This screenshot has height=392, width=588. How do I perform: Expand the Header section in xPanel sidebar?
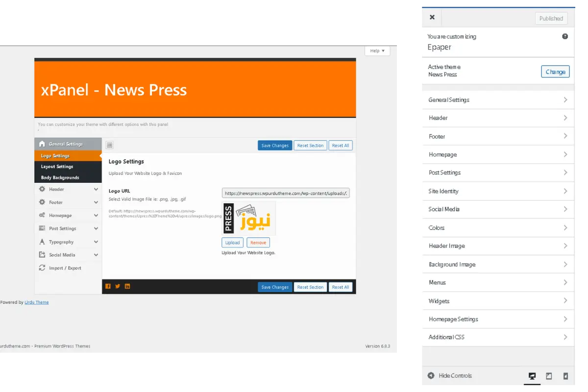pos(68,189)
